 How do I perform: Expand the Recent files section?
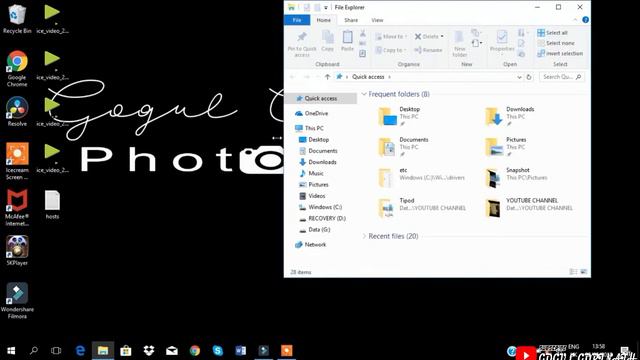pyautogui.click(x=364, y=236)
